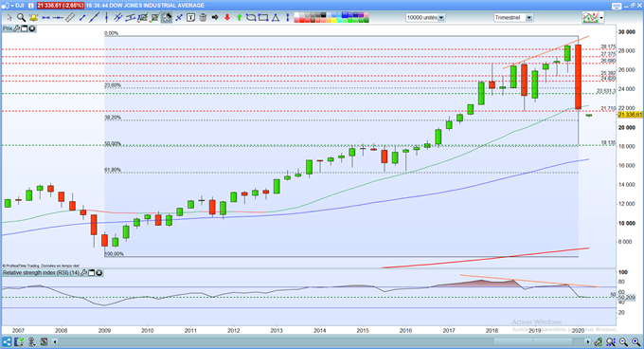644x349 pixels.
Task: Choose the first regression channel tool
Action: [142, 18]
